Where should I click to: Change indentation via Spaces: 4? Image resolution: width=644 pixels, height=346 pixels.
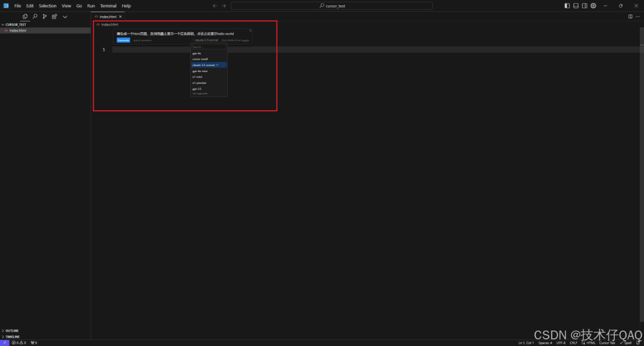545,342
